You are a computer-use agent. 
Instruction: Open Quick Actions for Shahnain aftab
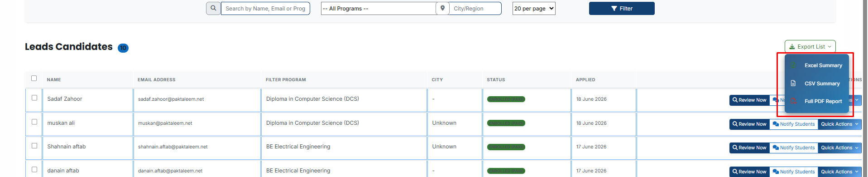pos(839,147)
